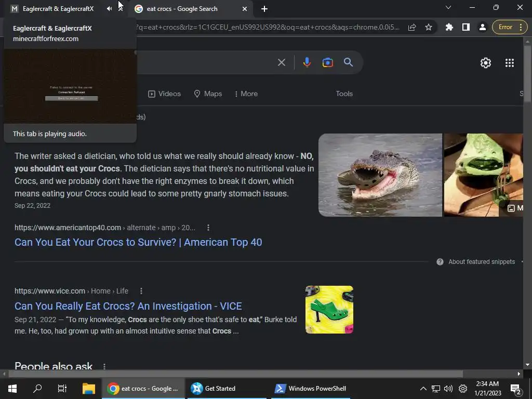Open alligator biting Croc image

point(380,175)
